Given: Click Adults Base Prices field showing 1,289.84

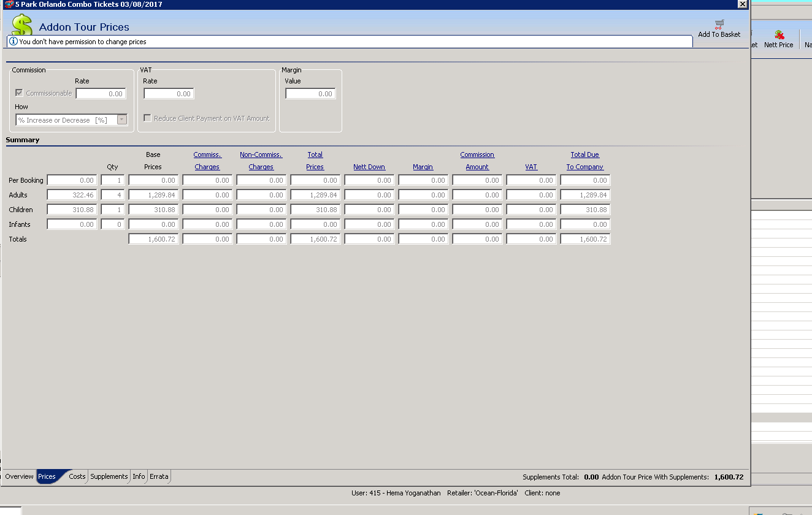Looking at the screenshot, I should coord(153,195).
